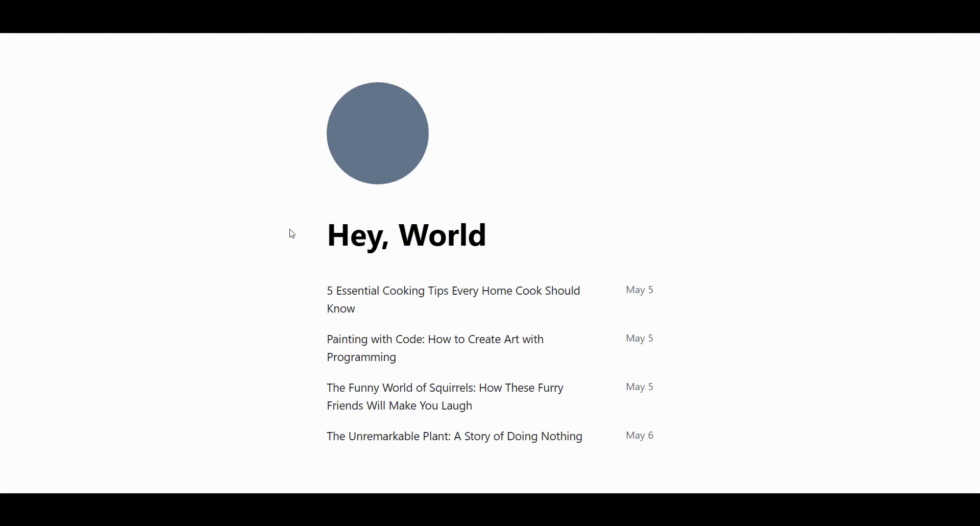This screenshot has height=526, width=980.
Task: Open the Funny World of Squirrels post
Action: 445,396
